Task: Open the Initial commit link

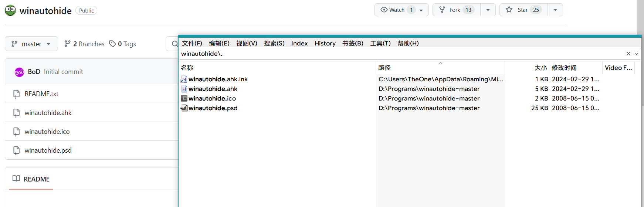Action: [x=63, y=72]
